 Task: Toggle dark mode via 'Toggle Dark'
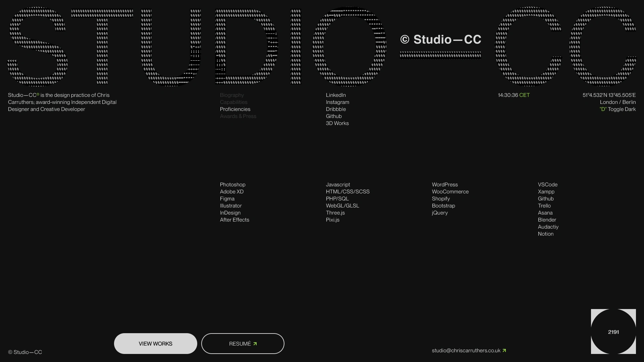[x=618, y=109]
